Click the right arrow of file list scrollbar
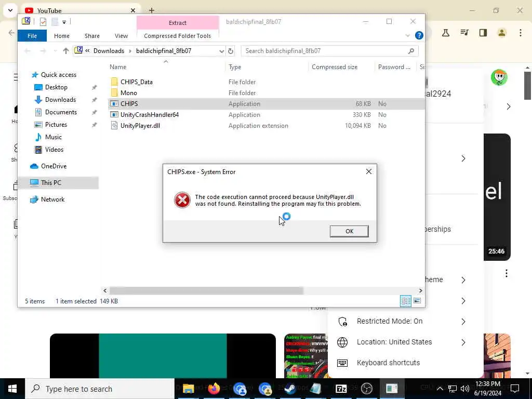 [x=420, y=291]
